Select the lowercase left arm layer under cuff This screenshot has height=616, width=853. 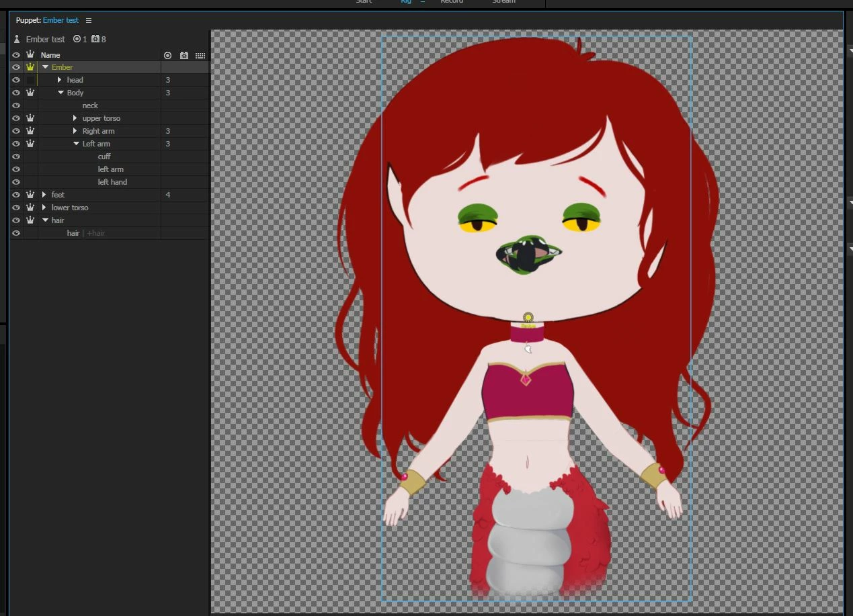point(111,169)
